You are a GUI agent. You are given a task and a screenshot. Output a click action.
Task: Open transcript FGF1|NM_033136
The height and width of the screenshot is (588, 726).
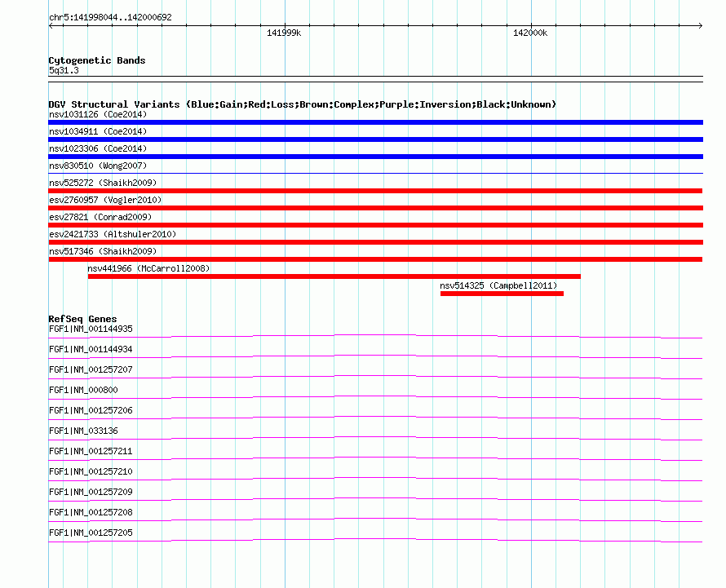click(x=83, y=431)
